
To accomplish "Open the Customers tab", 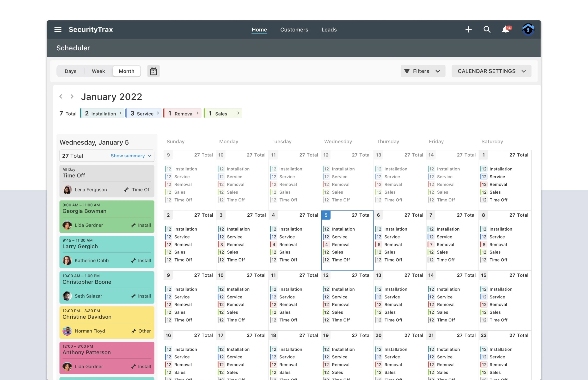I will click(294, 30).
